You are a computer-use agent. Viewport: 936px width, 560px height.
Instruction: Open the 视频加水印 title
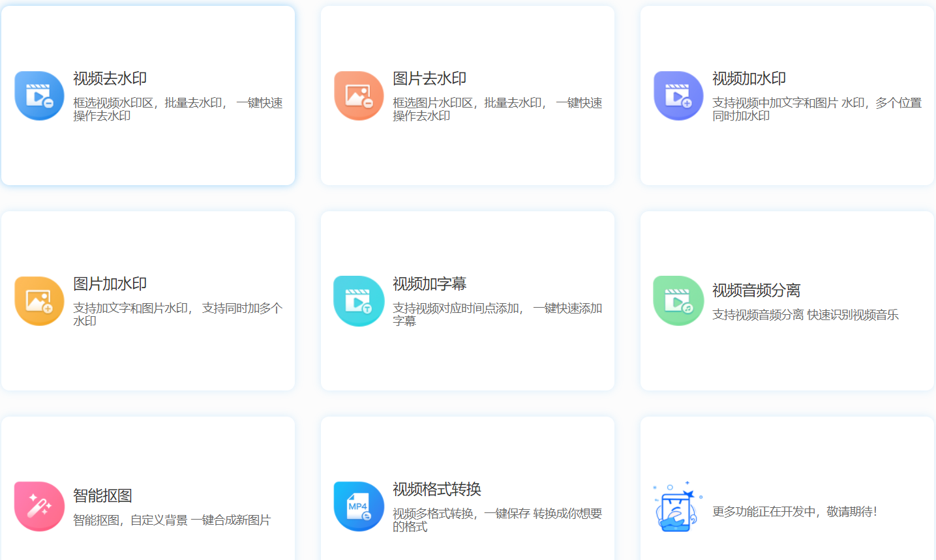click(749, 79)
